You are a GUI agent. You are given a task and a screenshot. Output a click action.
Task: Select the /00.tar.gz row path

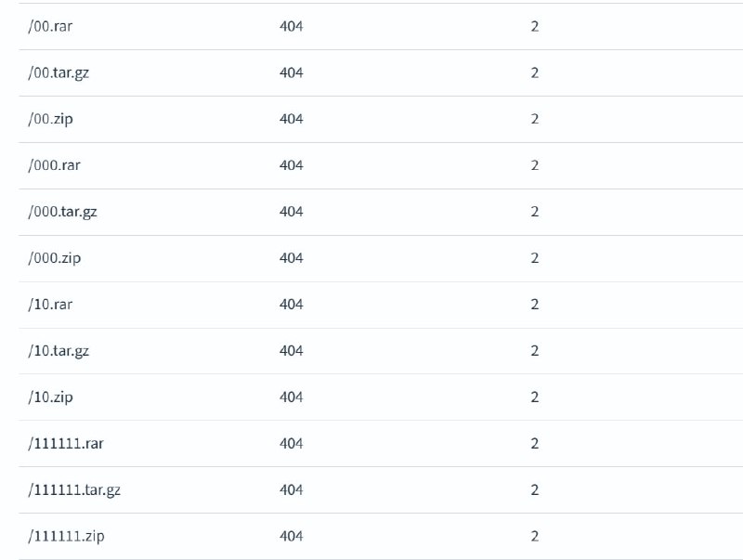click(59, 73)
